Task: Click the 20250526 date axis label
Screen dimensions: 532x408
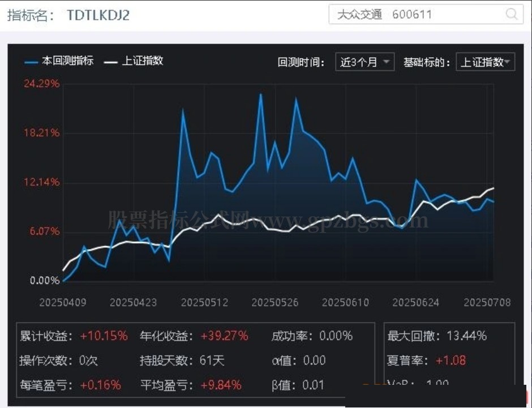Action: click(274, 303)
